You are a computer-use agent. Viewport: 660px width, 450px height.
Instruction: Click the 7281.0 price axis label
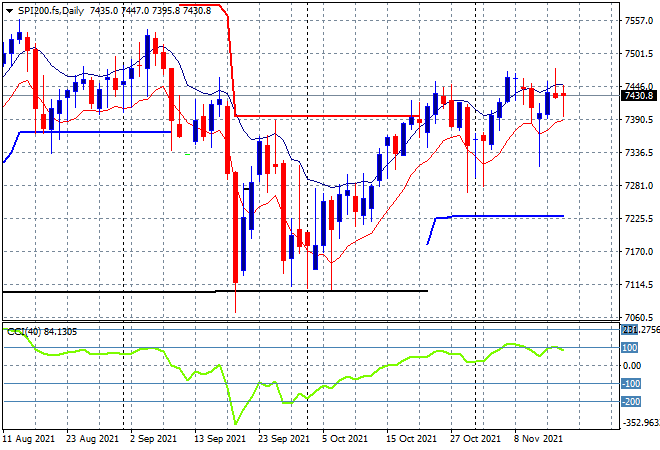639,186
